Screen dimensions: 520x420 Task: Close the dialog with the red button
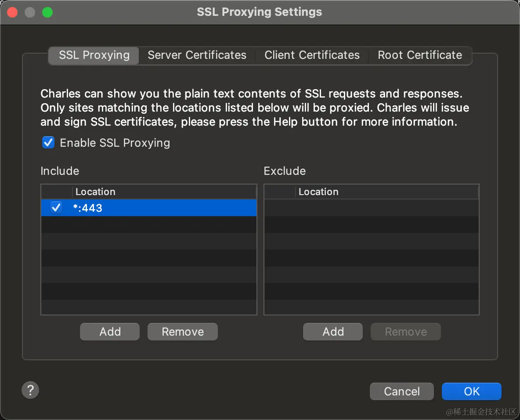pos(13,12)
